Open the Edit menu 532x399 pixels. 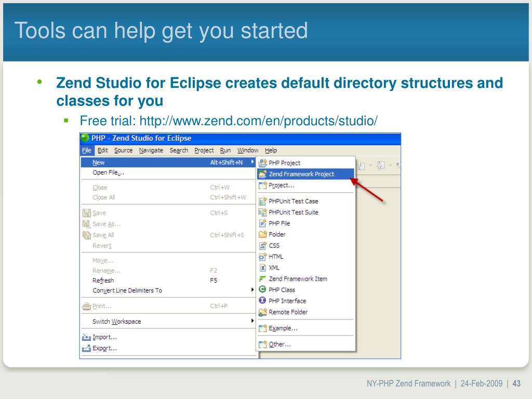pos(102,150)
